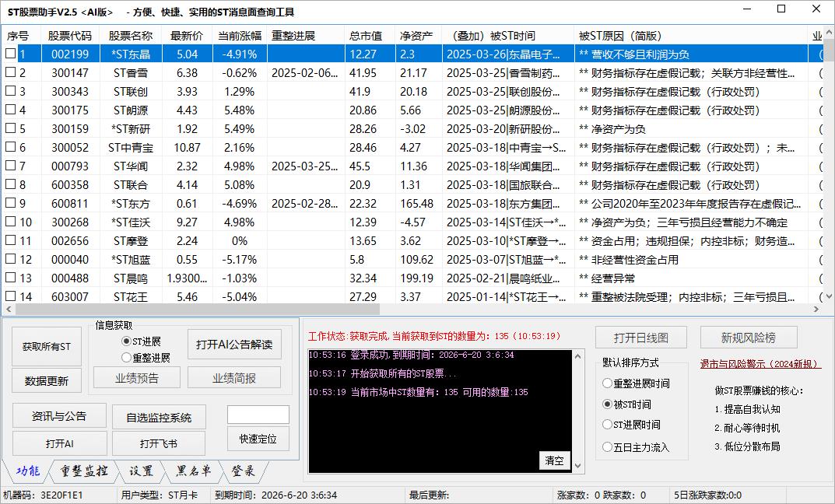Click 经营异常 reason text

point(613,278)
